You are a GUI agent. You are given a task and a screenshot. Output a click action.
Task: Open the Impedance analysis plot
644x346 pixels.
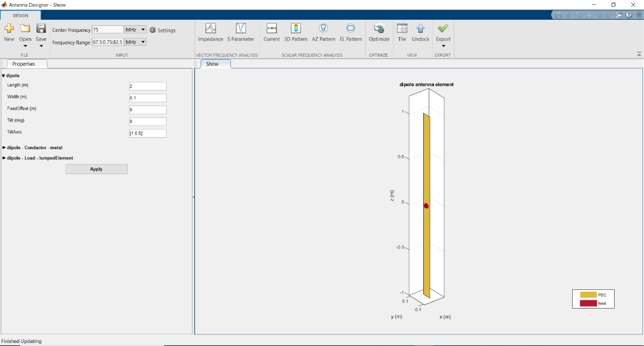pos(210,32)
